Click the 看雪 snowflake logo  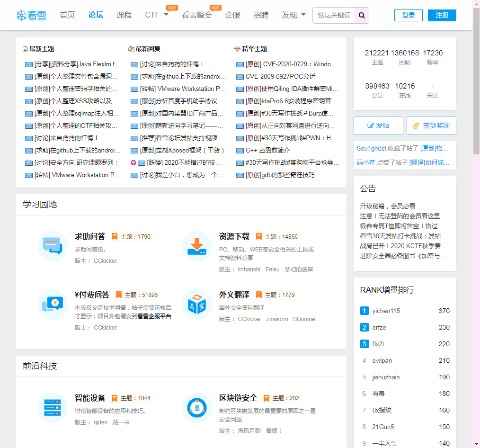(x=31, y=15)
